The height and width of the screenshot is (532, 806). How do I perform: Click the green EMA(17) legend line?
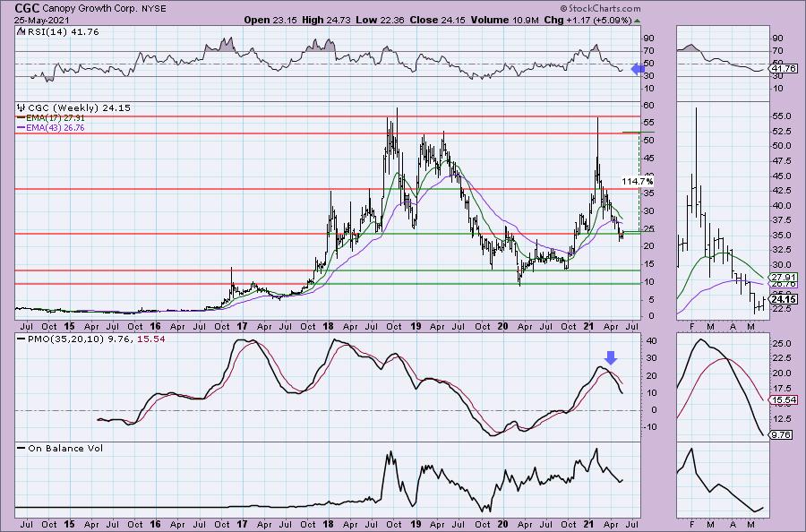pos(21,117)
